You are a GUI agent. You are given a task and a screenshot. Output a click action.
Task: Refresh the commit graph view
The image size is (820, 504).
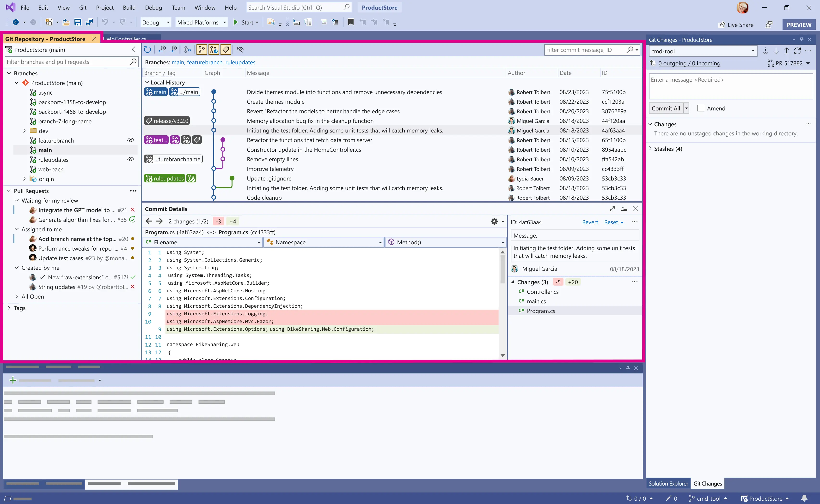[x=147, y=49]
